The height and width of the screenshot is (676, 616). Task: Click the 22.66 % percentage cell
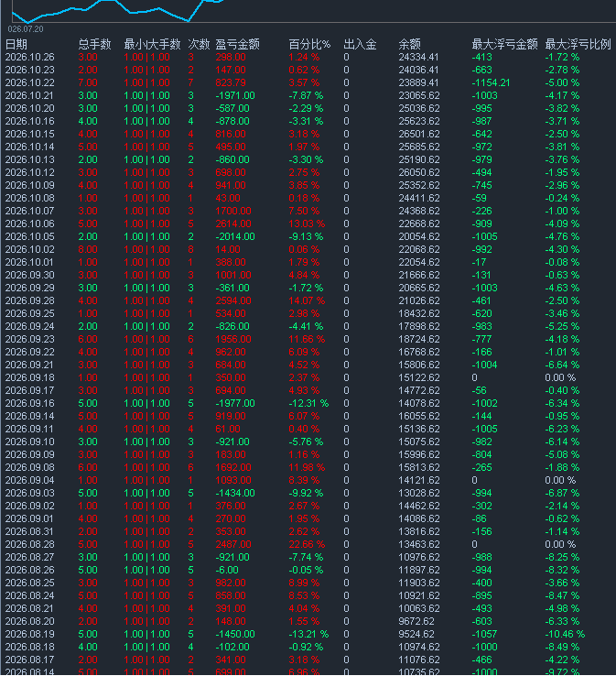pyautogui.click(x=307, y=544)
